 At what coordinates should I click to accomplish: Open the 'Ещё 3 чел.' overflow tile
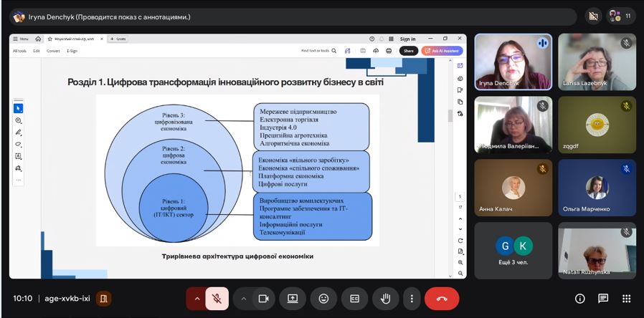point(513,250)
